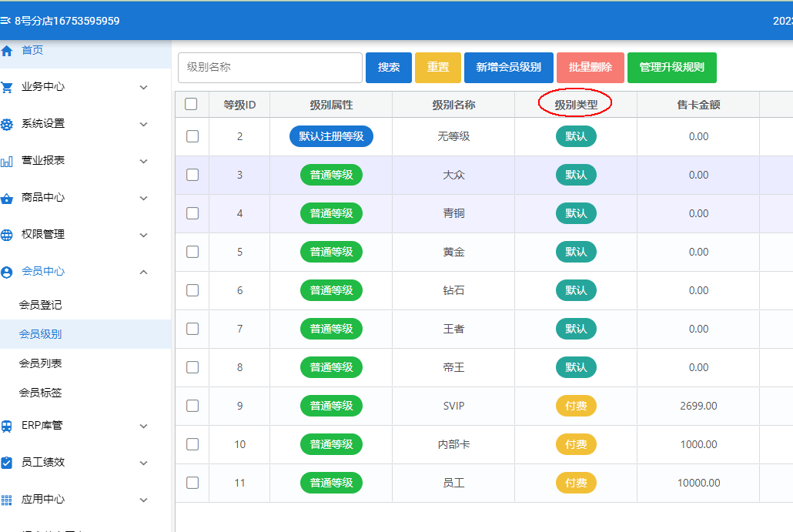Expand the 业务中心 menu chevron
The height and width of the screenshot is (532, 793).
(x=143, y=87)
